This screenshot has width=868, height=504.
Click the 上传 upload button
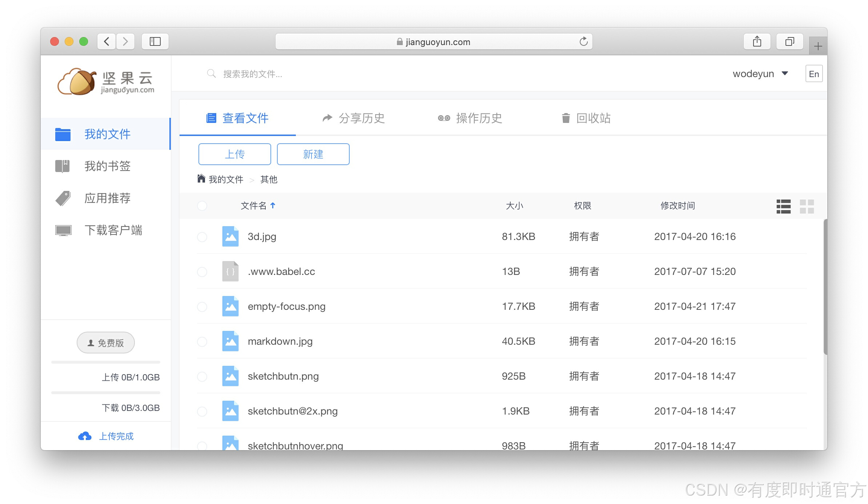[x=234, y=154]
